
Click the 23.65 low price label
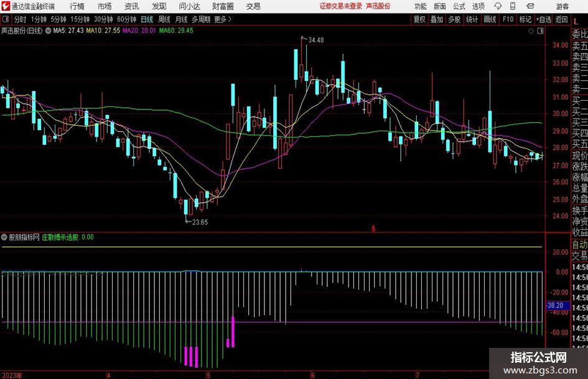[x=200, y=222]
